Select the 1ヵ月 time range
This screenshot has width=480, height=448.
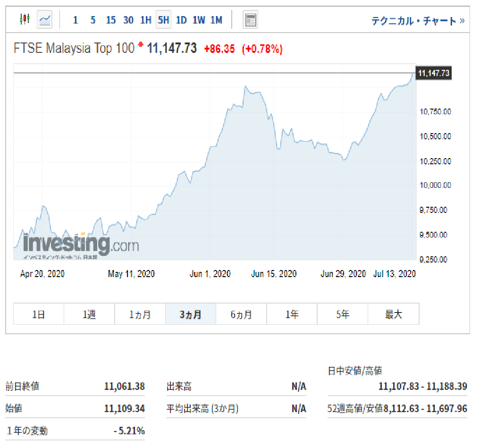tap(140, 314)
